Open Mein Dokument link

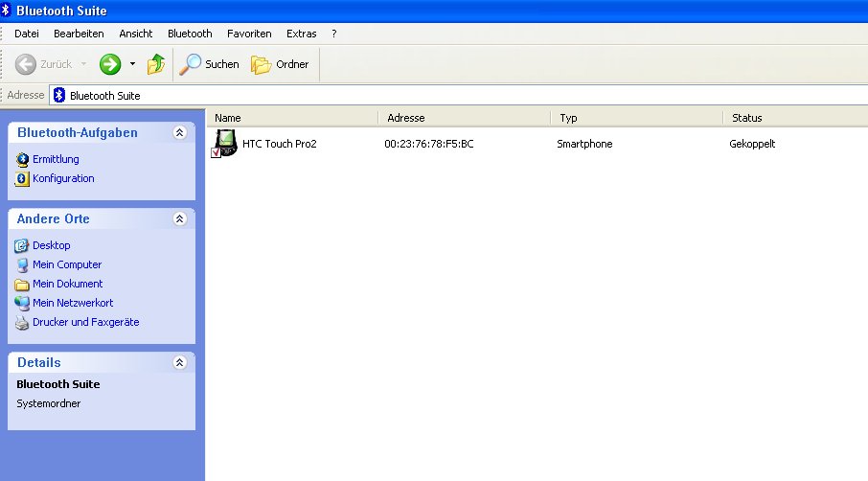67,284
